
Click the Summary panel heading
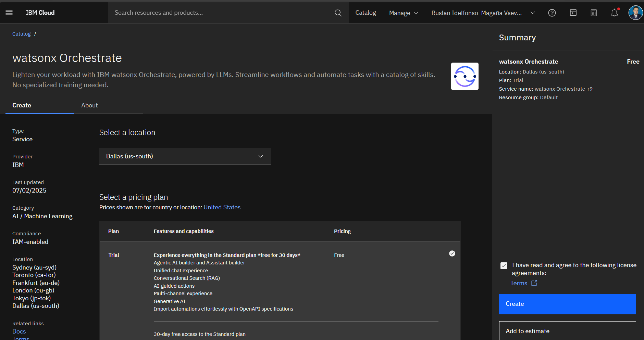517,38
